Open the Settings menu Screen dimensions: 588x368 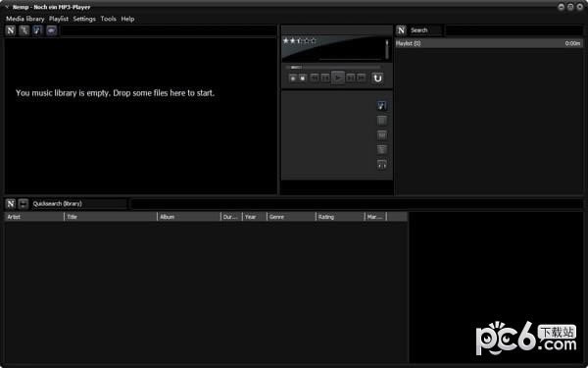84,19
